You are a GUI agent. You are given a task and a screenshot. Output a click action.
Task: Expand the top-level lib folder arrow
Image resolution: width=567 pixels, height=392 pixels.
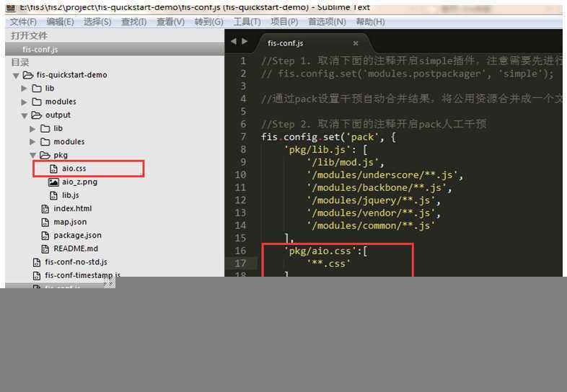point(25,89)
